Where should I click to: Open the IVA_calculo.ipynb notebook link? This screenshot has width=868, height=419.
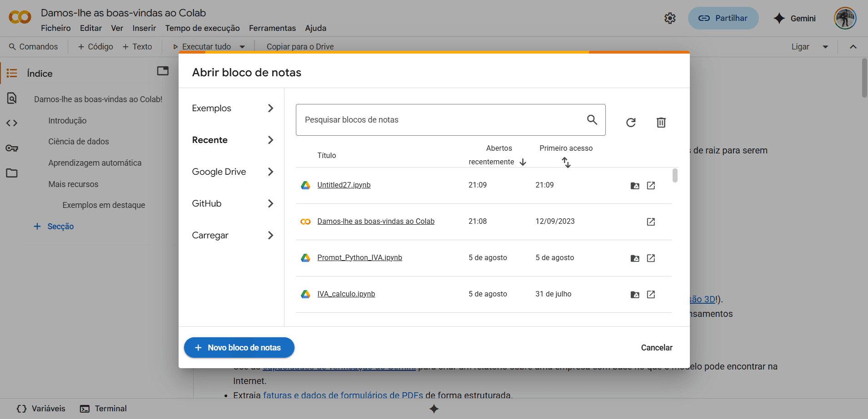pyautogui.click(x=346, y=294)
